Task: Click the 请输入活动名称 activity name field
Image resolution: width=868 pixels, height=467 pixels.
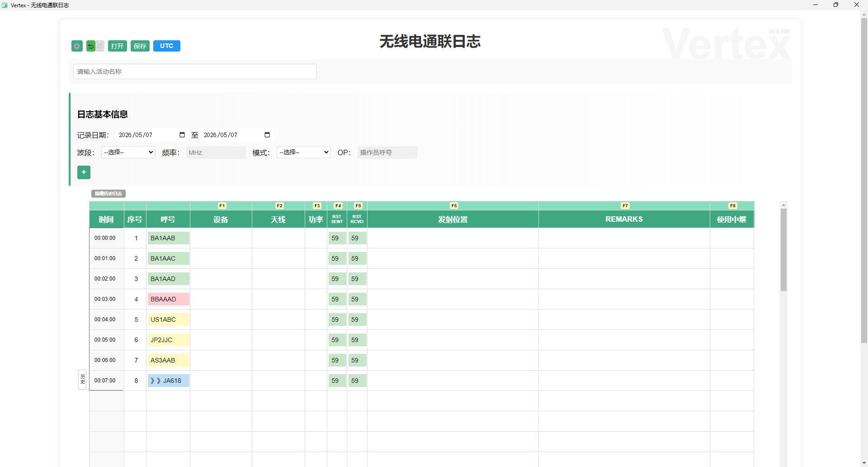Action: click(195, 71)
